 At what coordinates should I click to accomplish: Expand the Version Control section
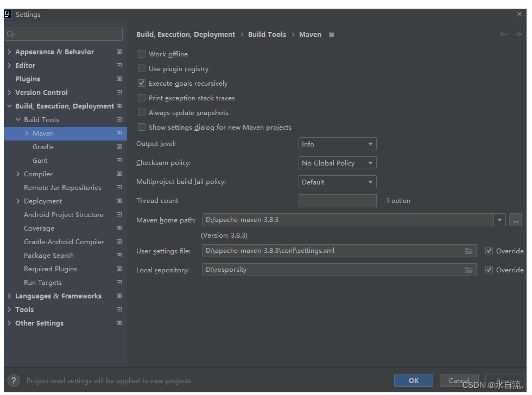(x=9, y=92)
